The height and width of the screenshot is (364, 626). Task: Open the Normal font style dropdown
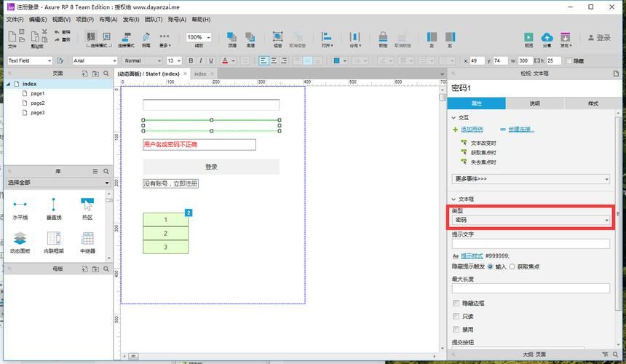(x=142, y=60)
